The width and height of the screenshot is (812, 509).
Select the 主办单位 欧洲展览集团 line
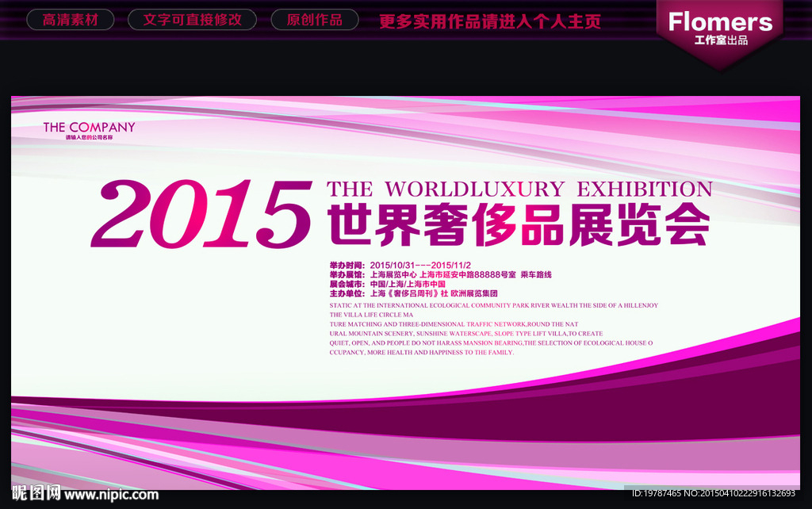pyautogui.click(x=414, y=293)
